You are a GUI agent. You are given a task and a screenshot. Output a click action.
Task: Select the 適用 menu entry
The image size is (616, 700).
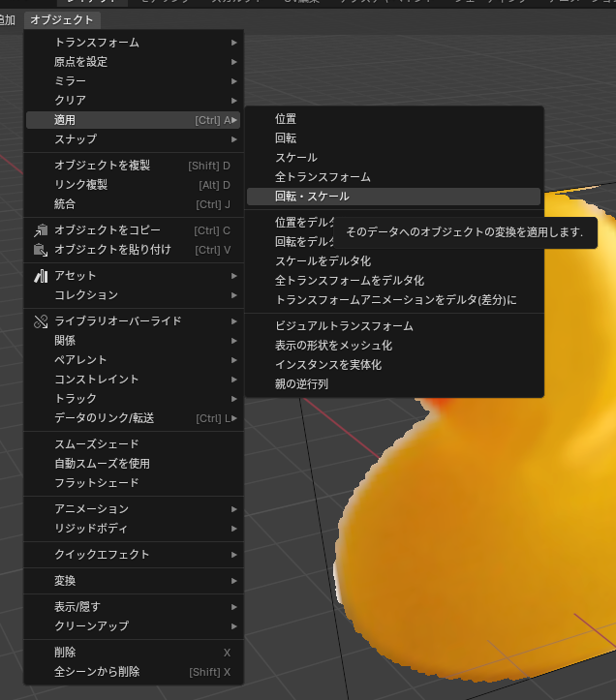(x=133, y=120)
